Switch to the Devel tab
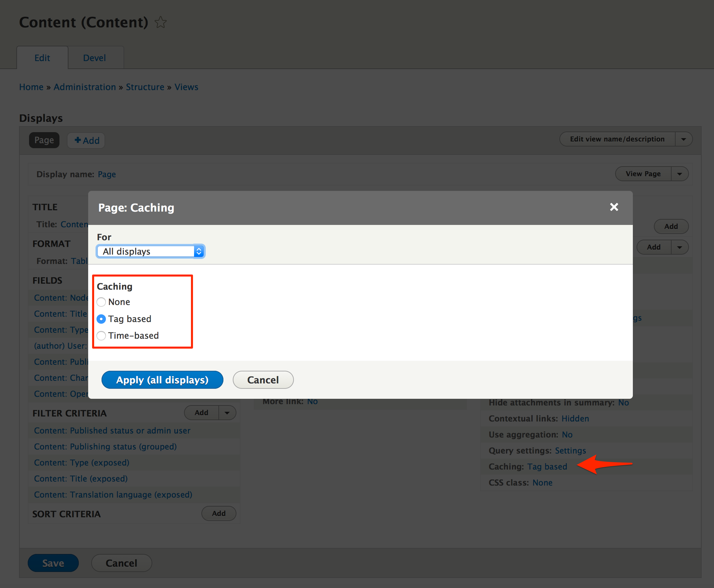This screenshot has width=714, height=588. coord(94,58)
